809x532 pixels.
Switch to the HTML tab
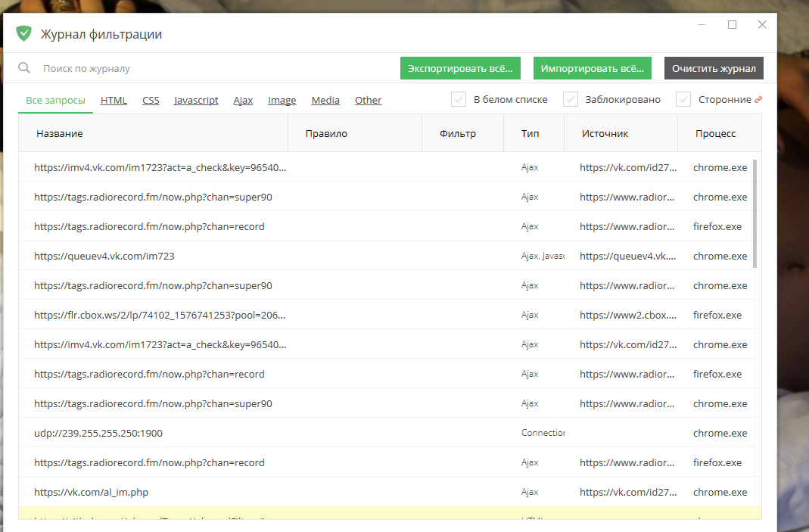[x=114, y=100]
